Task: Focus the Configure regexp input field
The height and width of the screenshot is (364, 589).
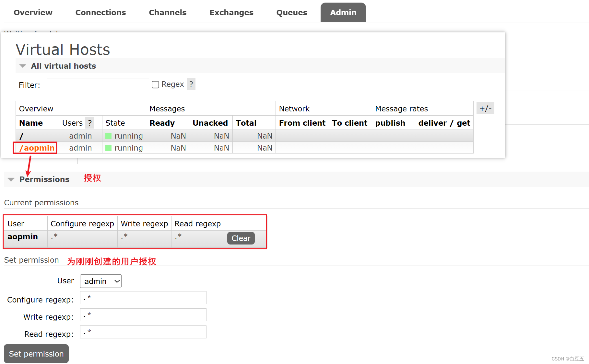Action: pyautogui.click(x=143, y=298)
